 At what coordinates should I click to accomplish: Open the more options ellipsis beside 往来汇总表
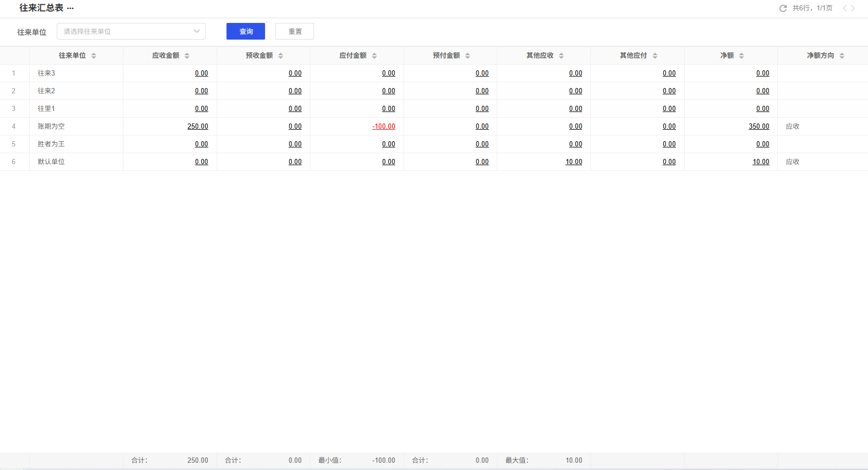pyautogui.click(x=70, y=8)
